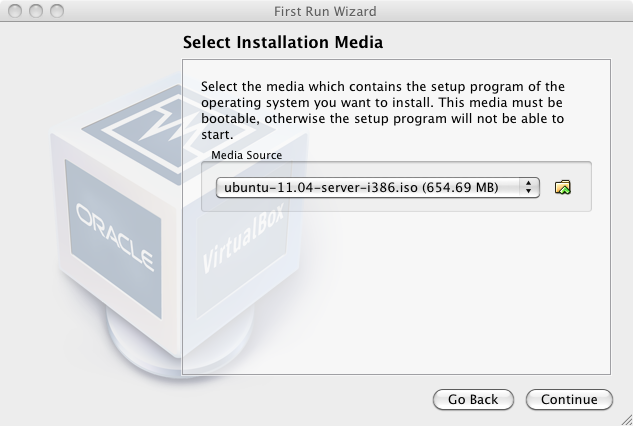Open the choose virtual CD/DVD file folder icon
This screenshot has height=426, width=633.
tap(563, 187)
